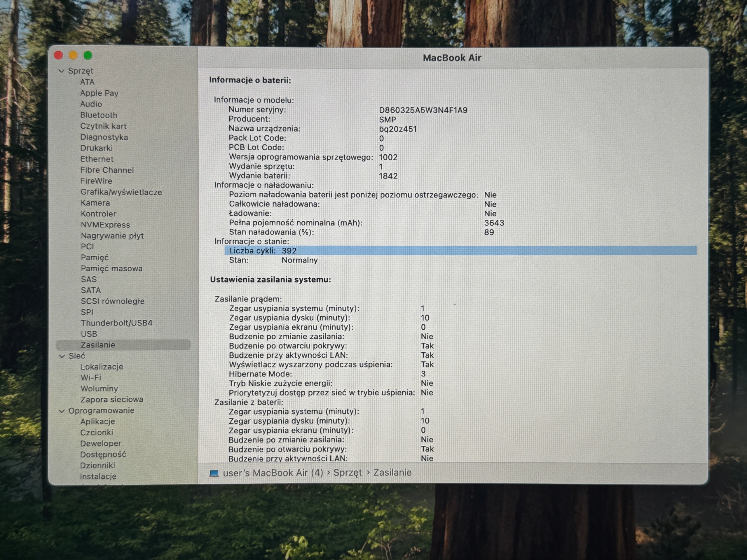
Task: Open the Thunderbolt/USB4 sidebar entry
Action: pos(116,323)
